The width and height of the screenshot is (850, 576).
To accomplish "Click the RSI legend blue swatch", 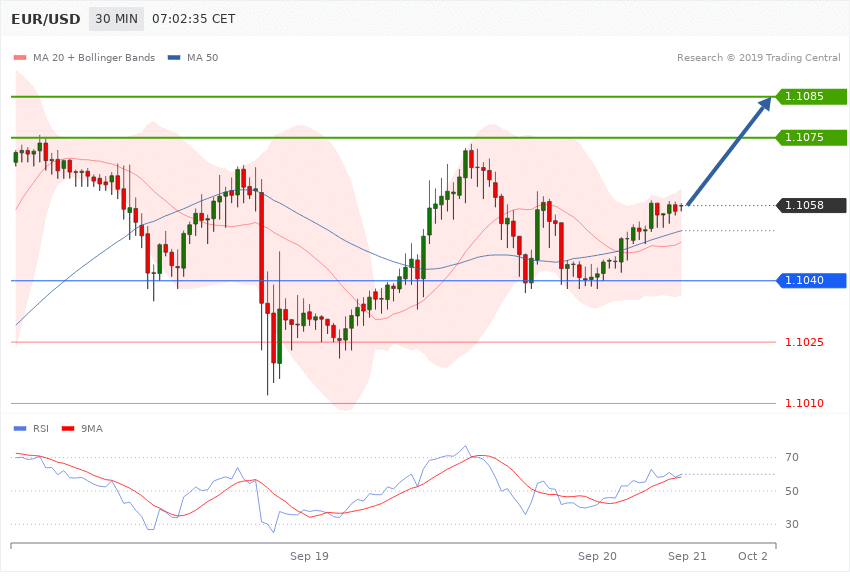I will point(20,429).
